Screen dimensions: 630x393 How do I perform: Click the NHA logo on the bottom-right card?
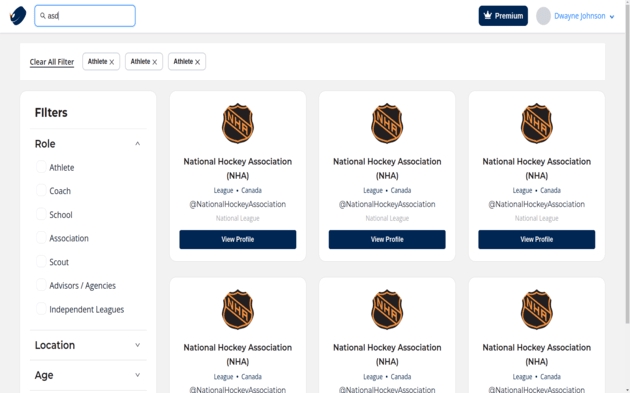(536, 309)
